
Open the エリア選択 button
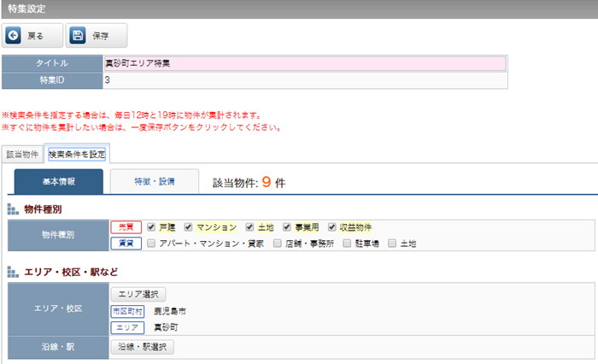[x=138, y=294]
